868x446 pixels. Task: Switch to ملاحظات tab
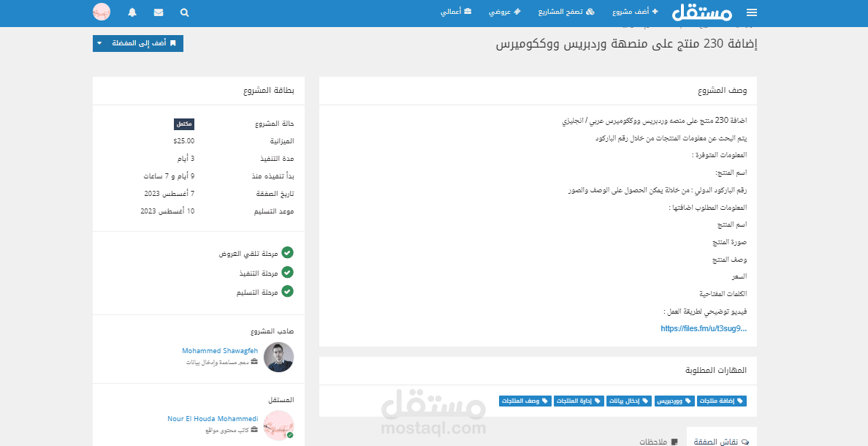(x=658, y=442)
